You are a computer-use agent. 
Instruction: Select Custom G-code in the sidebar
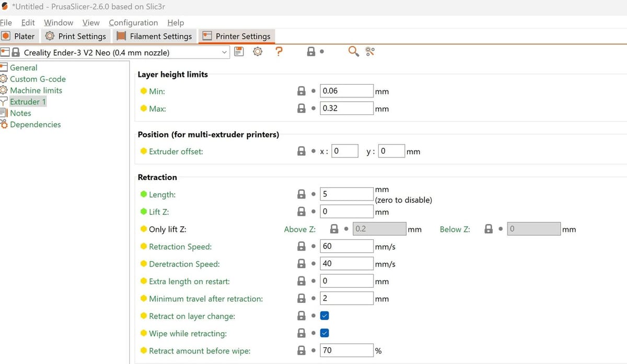(38, 79)
